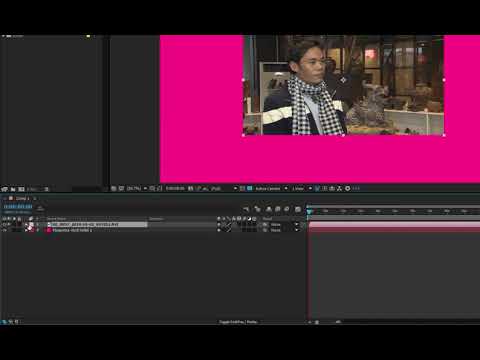Enable motion blur icon in timeline header

pyautogui.click(x=287, y=209)
